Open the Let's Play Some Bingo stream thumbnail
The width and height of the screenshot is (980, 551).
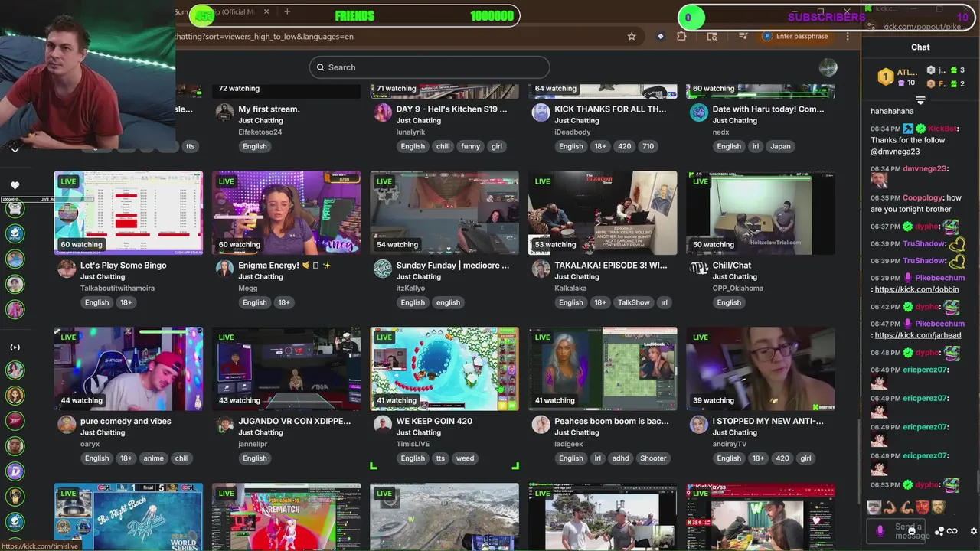[x=129, y=213]
